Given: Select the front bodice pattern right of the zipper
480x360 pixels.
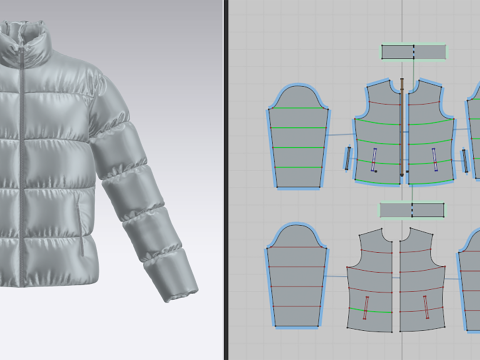Looking at the screenshot, I should [x=431, y=133].
